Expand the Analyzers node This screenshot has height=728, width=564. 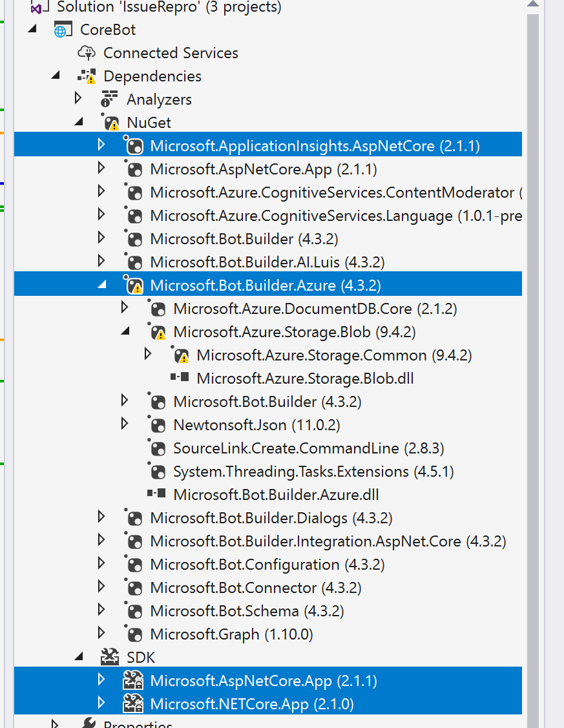[x=78, y=98]
